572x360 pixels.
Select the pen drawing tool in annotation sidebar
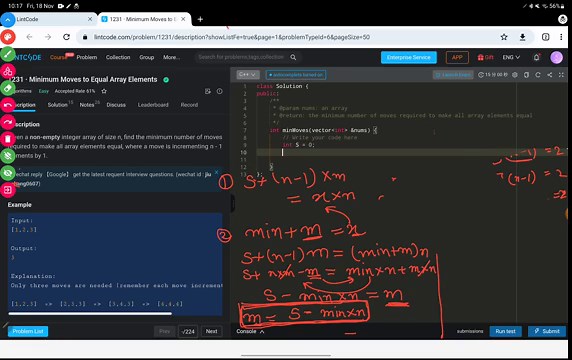[8, 54]
